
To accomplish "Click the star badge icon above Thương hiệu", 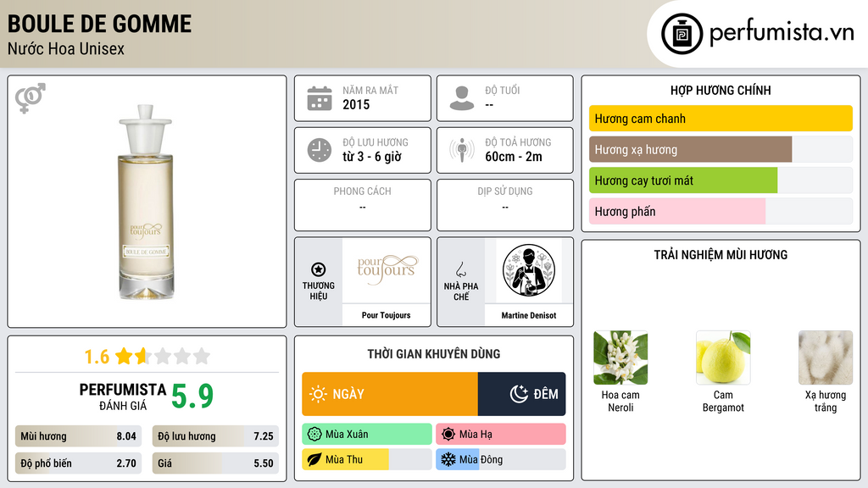I will 319,269.
